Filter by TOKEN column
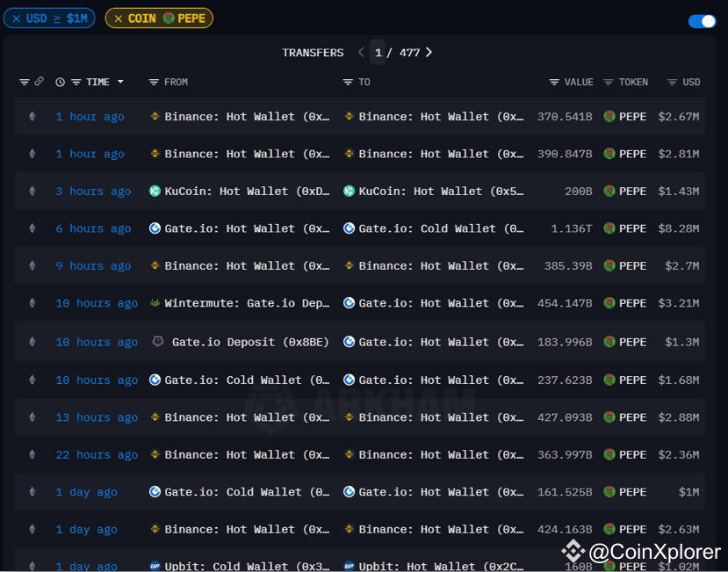 click(608, 83)
